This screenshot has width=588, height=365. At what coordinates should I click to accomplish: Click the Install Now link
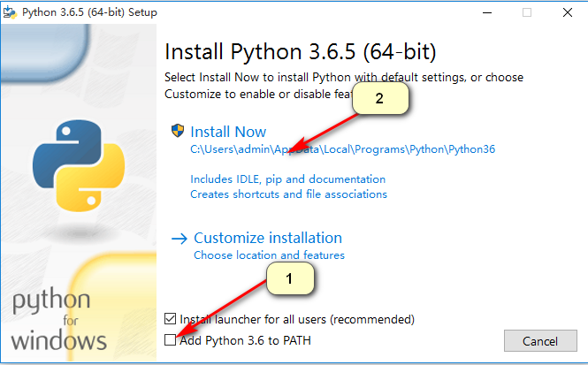point(228,132)
